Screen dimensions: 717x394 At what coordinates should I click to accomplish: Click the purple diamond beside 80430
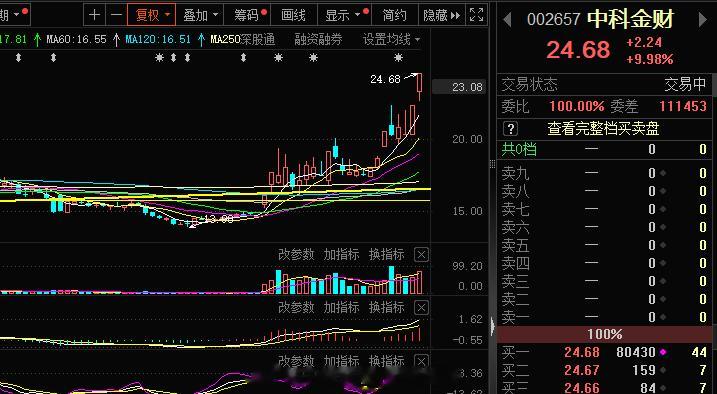(x=663, y=352)
